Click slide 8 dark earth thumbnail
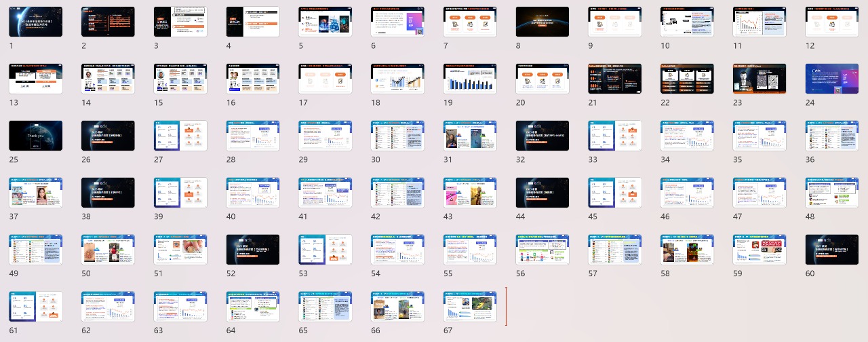Image resolution: width=868 pixels, height=342 pixels. tap(542, 22)
